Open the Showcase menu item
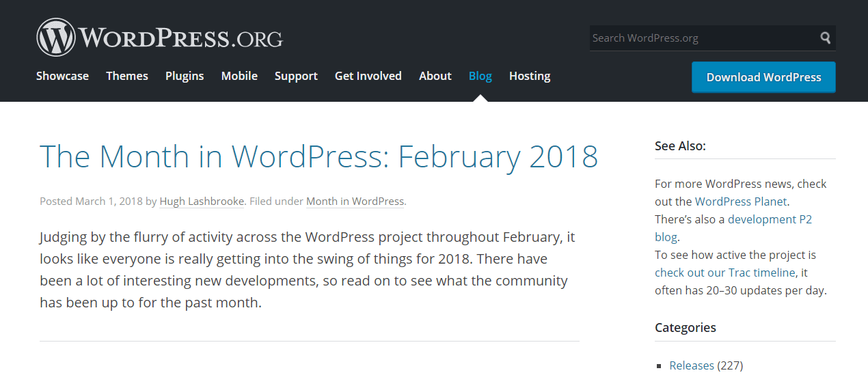Screen dimensions: 868x375 [x=62, y=76]
